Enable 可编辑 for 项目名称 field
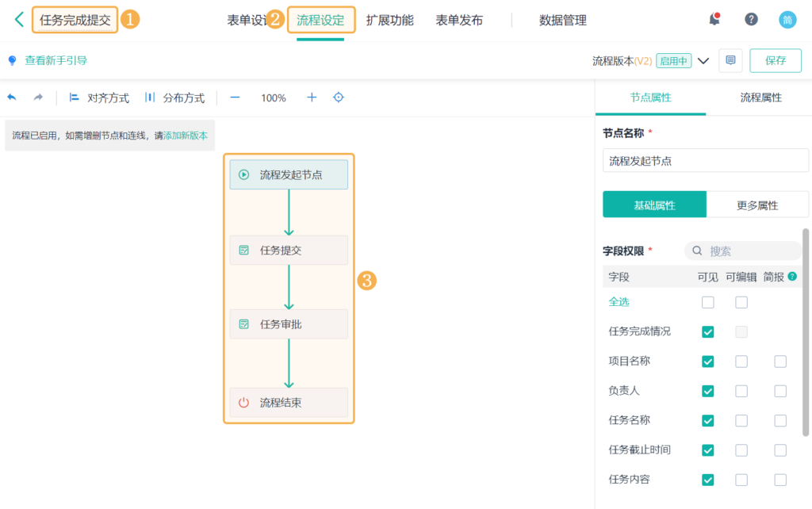This screenshot has height=509, width=812. (741, 362)
